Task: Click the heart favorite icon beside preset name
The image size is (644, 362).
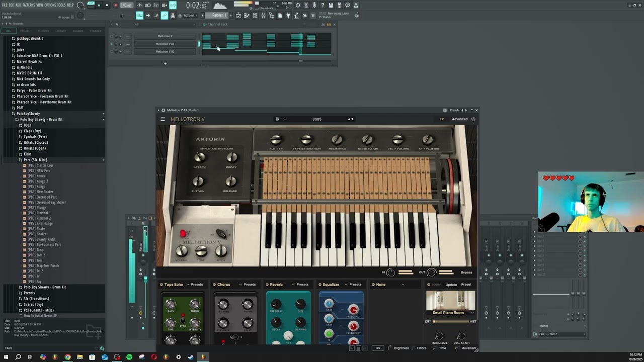Action: click(x=285, y=119)
